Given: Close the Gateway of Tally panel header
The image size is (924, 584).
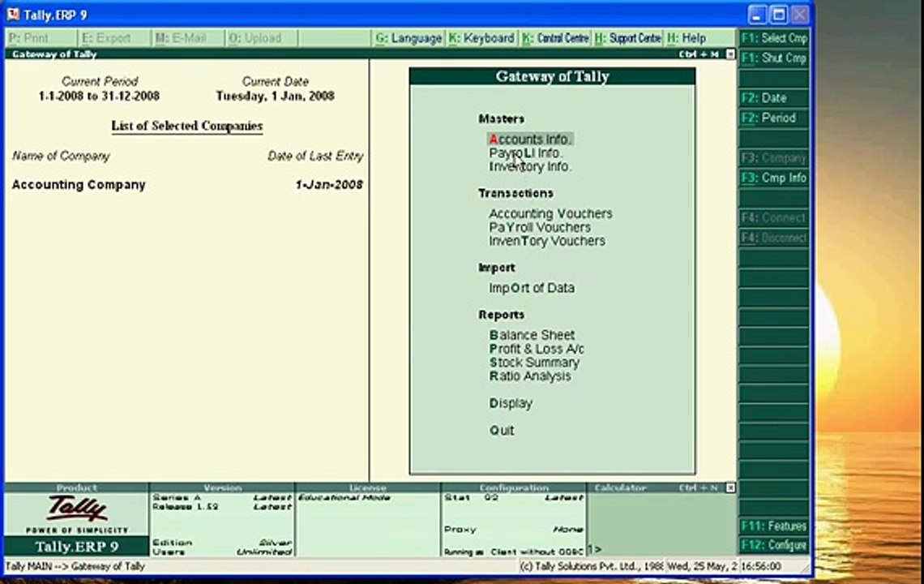Looking at the screenshot, I should (730, 54).
